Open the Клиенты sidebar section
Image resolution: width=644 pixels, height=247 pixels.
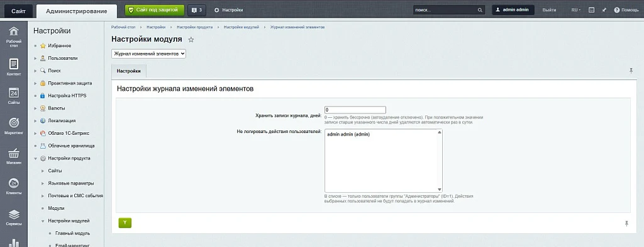(x=14, y=186)
